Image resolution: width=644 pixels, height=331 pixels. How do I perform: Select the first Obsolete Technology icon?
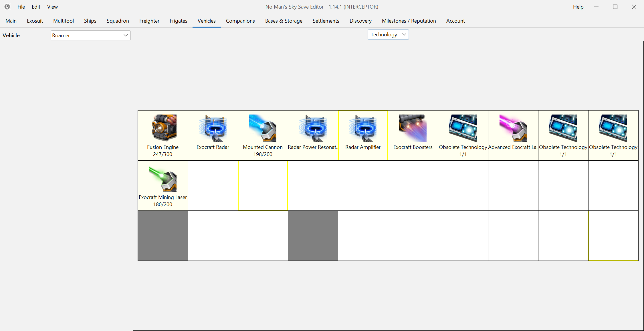click(463, 128)
